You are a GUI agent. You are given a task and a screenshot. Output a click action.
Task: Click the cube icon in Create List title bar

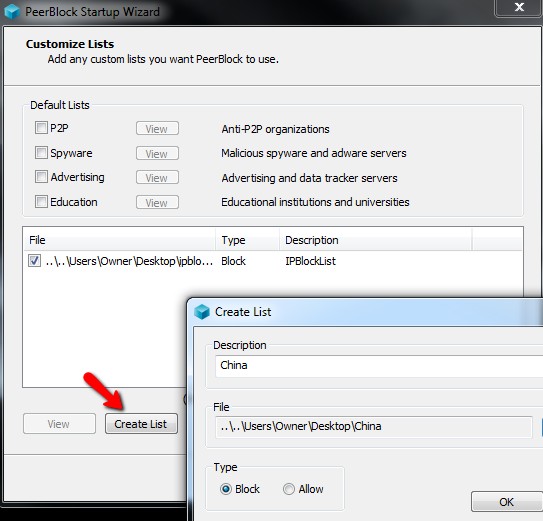point(202,312)
